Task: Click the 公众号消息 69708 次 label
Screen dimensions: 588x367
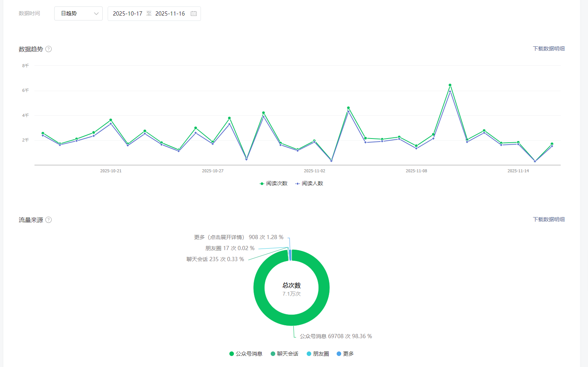Action: pyautogui.click(x=336, y=336)
